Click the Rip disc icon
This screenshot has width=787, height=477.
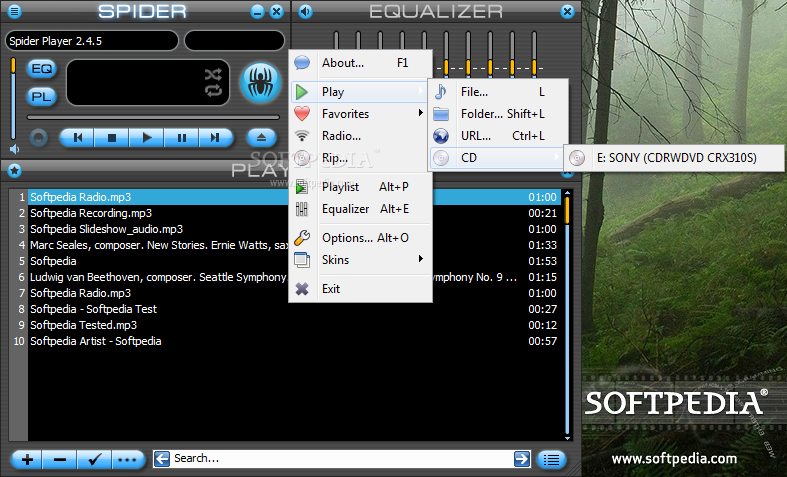point(302,158)
